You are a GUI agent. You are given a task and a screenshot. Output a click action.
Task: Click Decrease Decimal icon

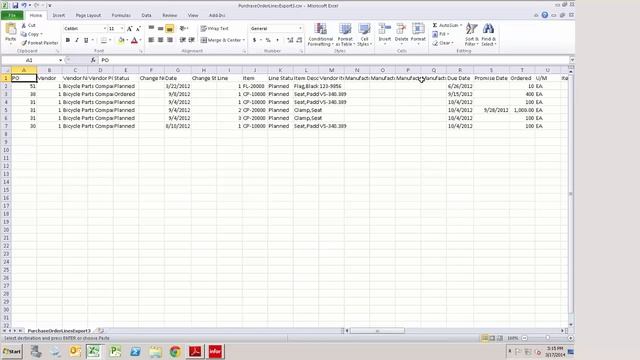pos(299,40)
